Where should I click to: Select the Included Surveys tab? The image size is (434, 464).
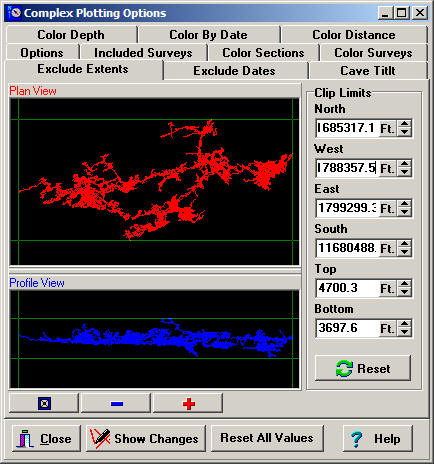point(143,53)
